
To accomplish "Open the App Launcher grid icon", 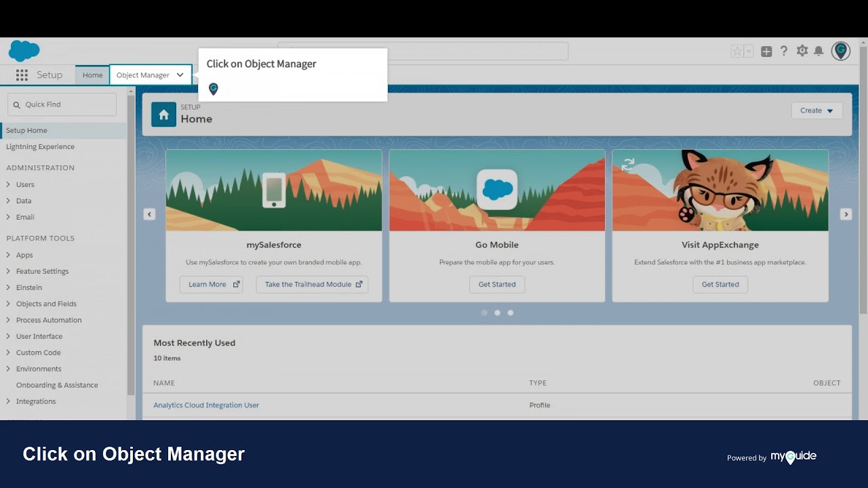I will pos(22,75).
